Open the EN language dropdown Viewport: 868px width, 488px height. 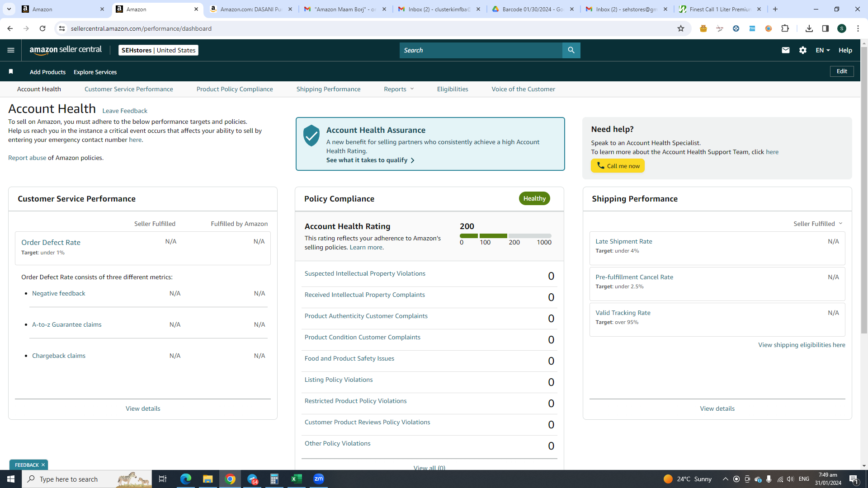click(823, 50)
